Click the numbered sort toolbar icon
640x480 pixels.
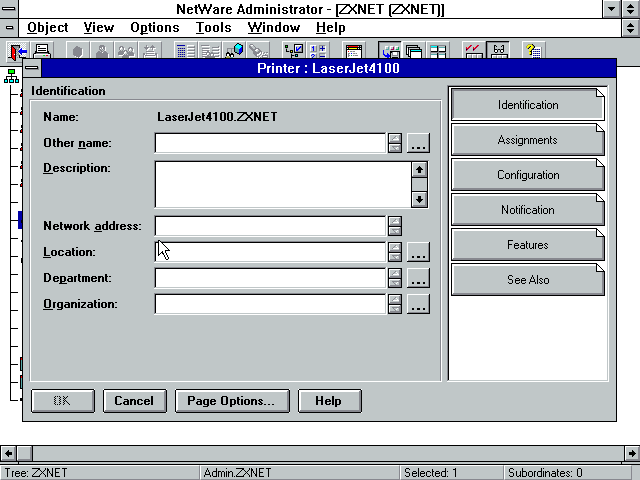coord(318,51)
